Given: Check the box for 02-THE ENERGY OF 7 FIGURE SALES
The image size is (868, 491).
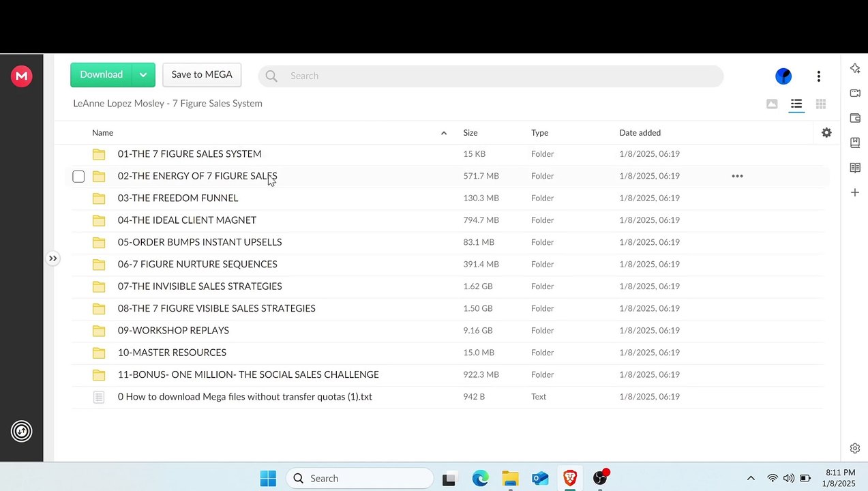Looking at the screenshot, I should (x=78, y=177).
